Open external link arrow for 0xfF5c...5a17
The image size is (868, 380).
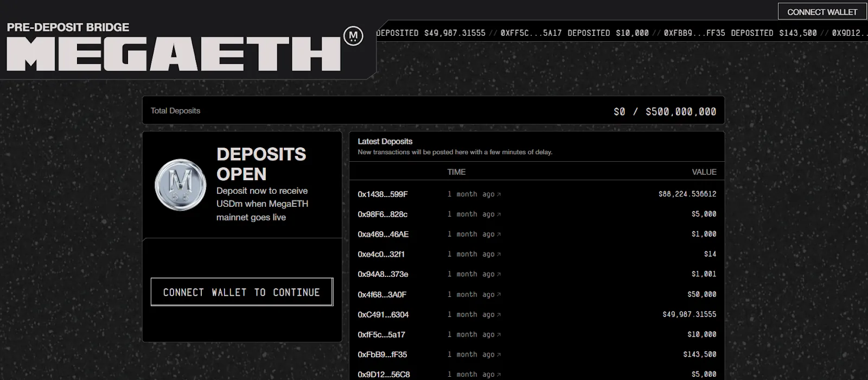pos(499,335)
